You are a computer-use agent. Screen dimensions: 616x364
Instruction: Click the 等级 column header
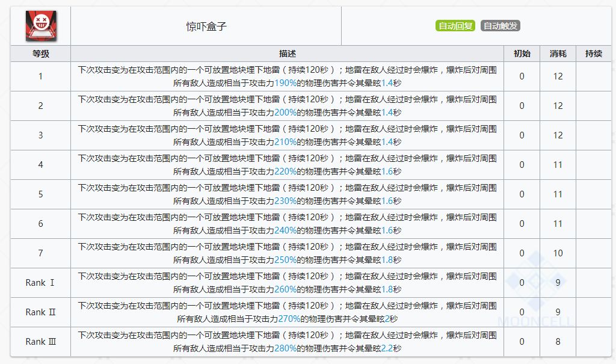(x=40, y=54)
